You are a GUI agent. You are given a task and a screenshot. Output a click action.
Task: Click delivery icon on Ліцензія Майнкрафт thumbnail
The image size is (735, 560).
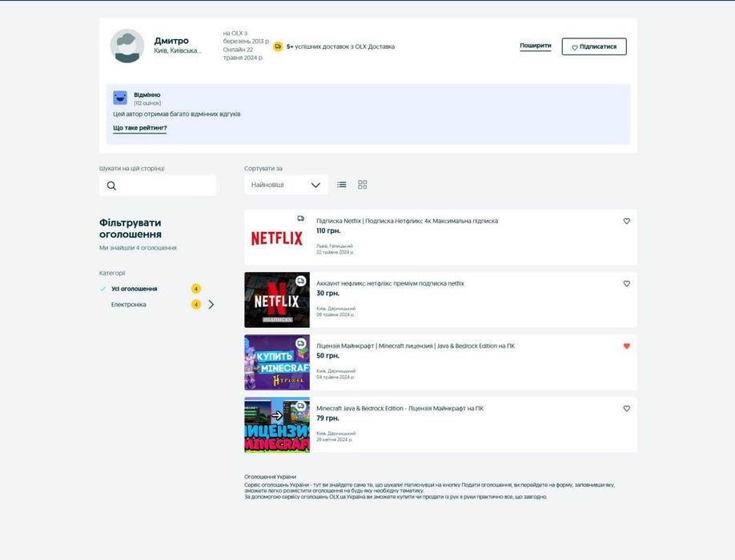click(x=300, y=343)
